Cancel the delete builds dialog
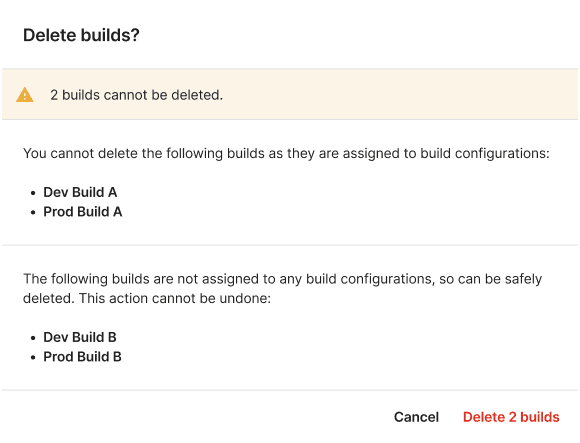 pos(417,417)
